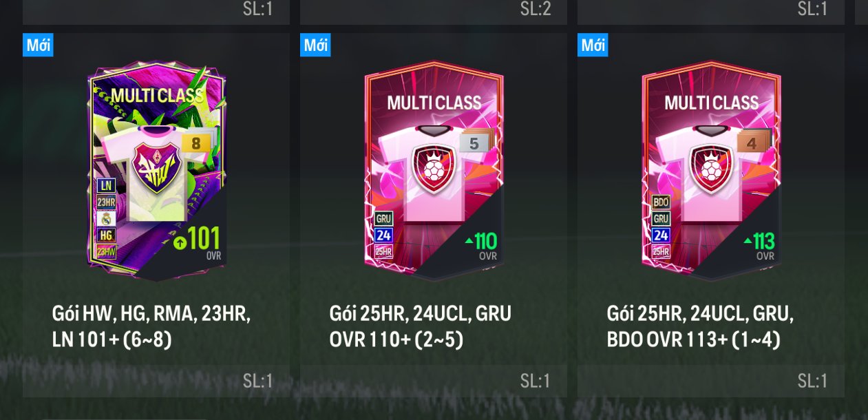Viewport: 868px width, 420px height.
Task: Click the football crest emblem on middle pack shirt
Action: pyautogui.click(x=434, y=167)
